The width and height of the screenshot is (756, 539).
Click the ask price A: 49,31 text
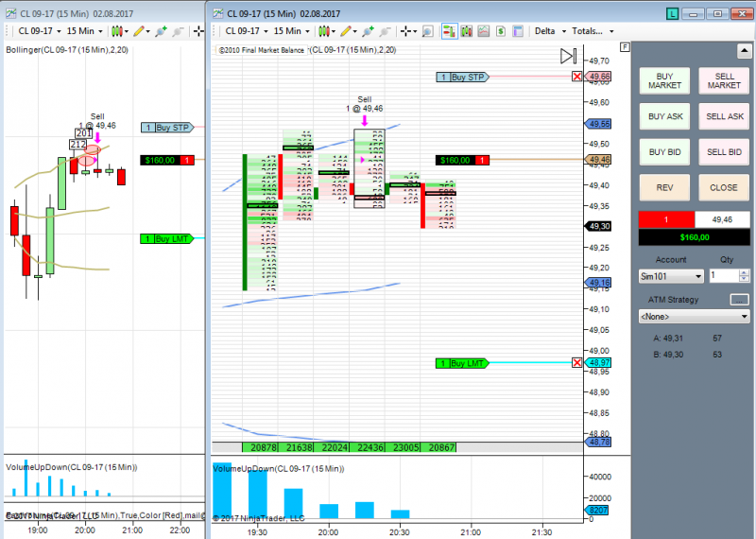click(x=668, y=339)
